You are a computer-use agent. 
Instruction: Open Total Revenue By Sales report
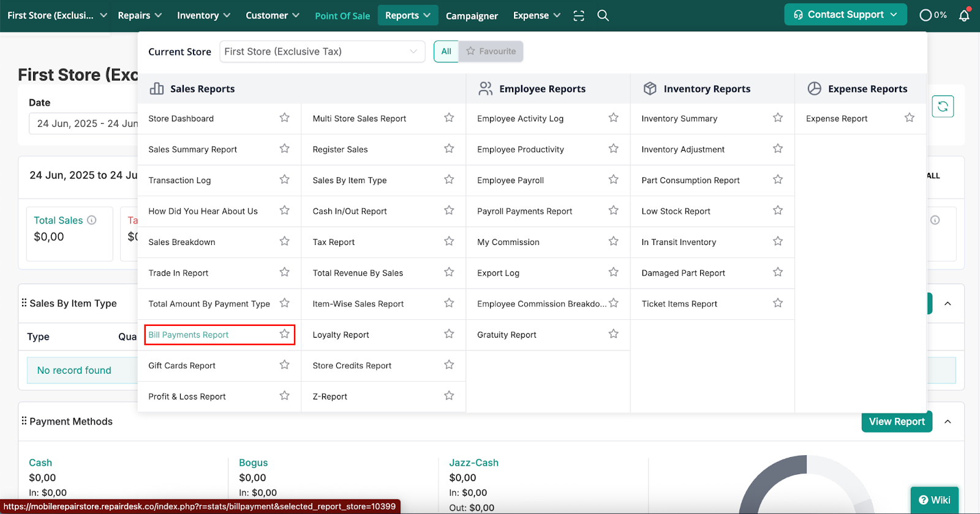358,273
